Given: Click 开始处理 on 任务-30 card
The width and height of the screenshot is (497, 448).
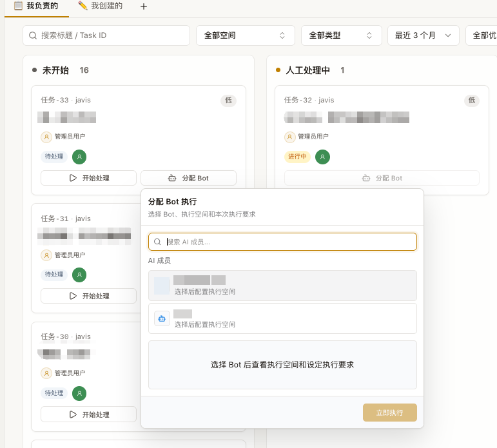Looking at the screenshot, I should [x=89, y=414].
